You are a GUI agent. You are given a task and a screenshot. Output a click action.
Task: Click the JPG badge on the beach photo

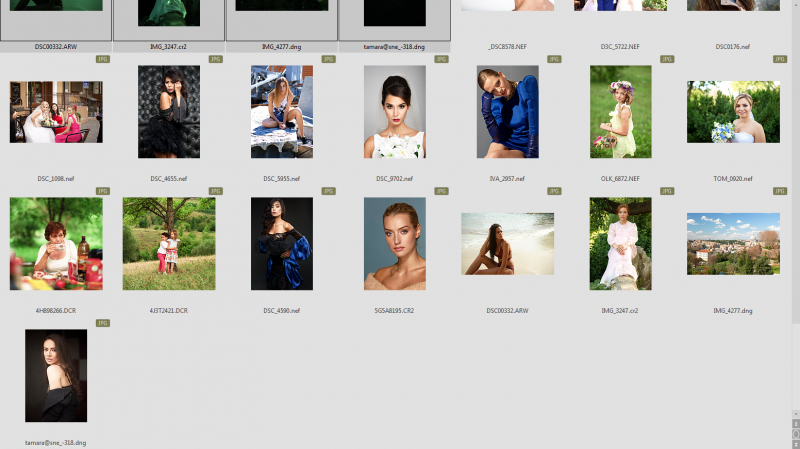(x=554, y=191)
